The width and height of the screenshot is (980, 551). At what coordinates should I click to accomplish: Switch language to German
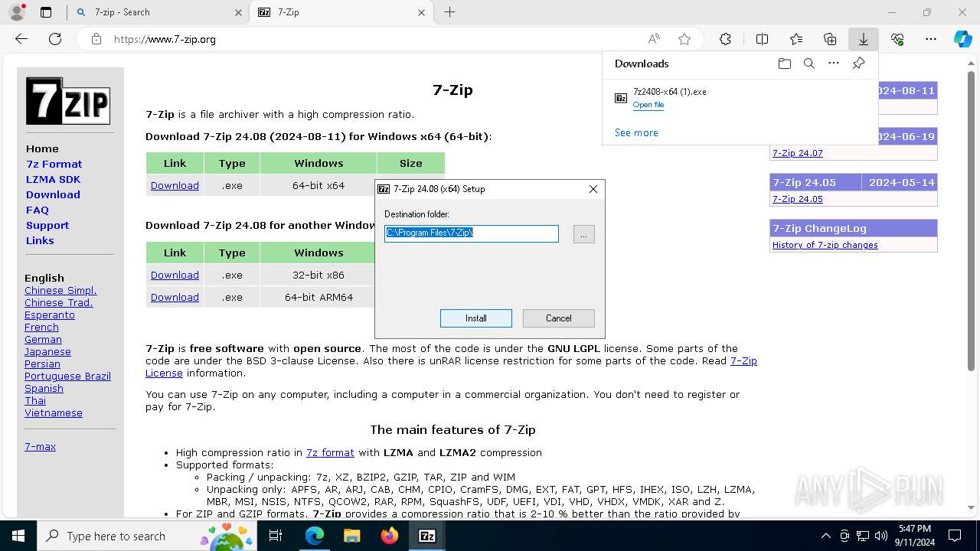point(43,339)
